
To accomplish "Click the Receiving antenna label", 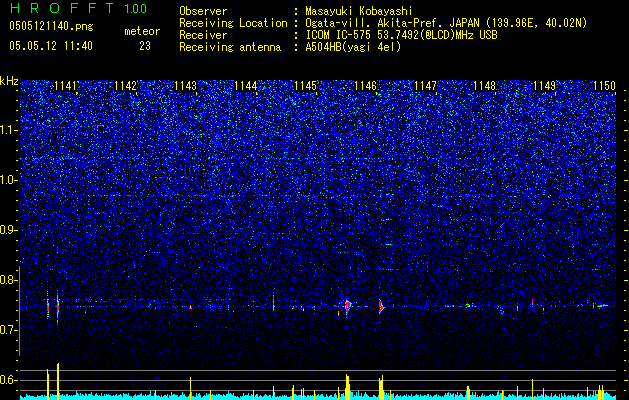I will point(230,47).
